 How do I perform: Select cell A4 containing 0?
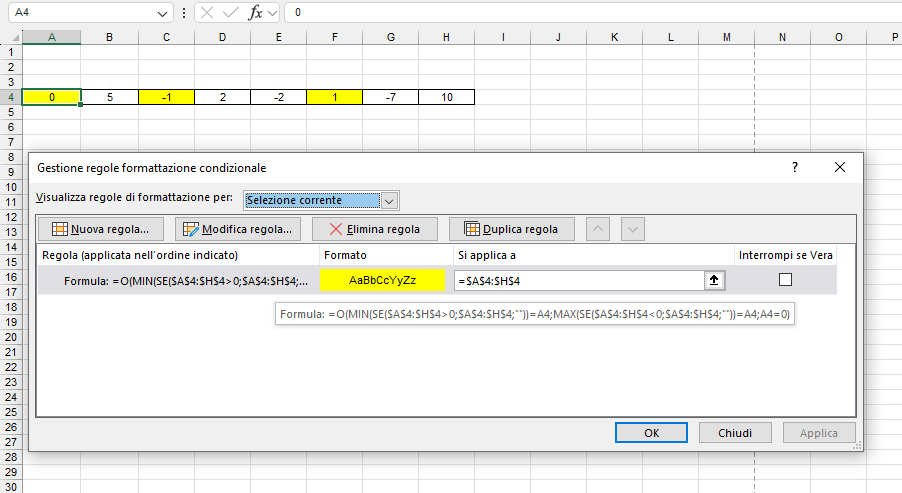click(52, 97)
